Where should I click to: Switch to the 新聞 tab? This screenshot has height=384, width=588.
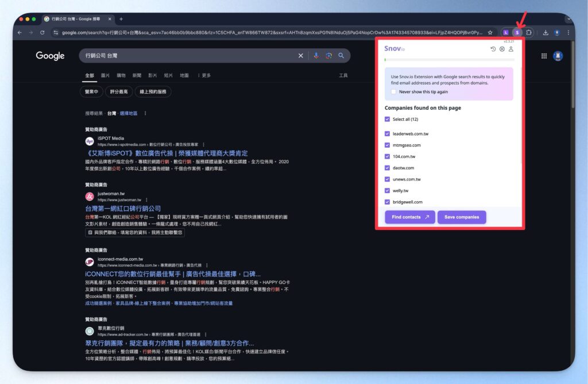click(x=137, y=75)
